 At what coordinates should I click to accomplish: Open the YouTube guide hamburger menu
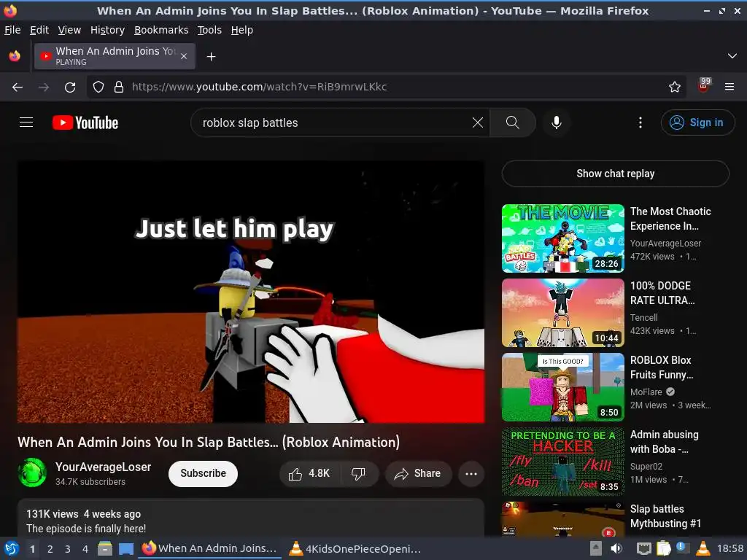(26, 122)
